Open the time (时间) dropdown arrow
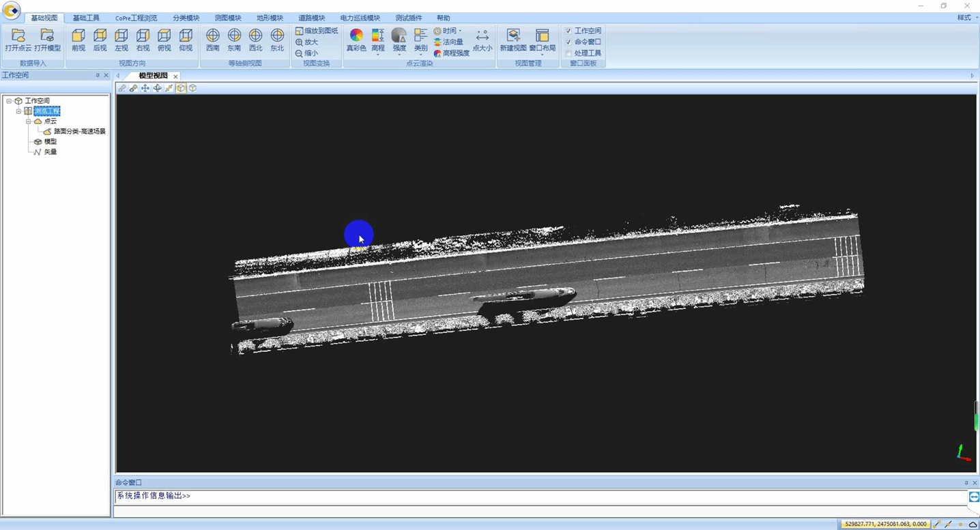Image resolution: width=980 pixels, height=530 pixels. pyautogui.click(x=460, y=31)
